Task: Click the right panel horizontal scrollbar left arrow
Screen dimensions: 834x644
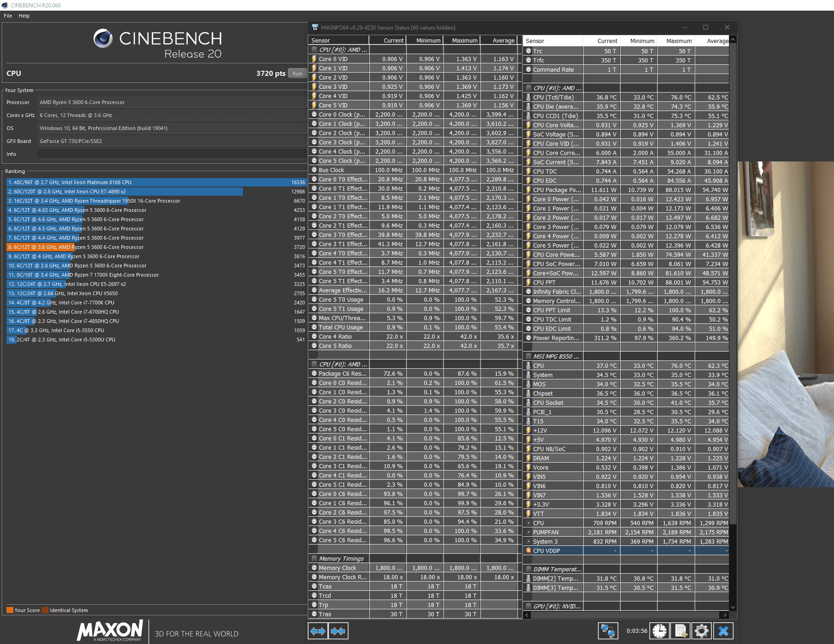Action: 527,615
